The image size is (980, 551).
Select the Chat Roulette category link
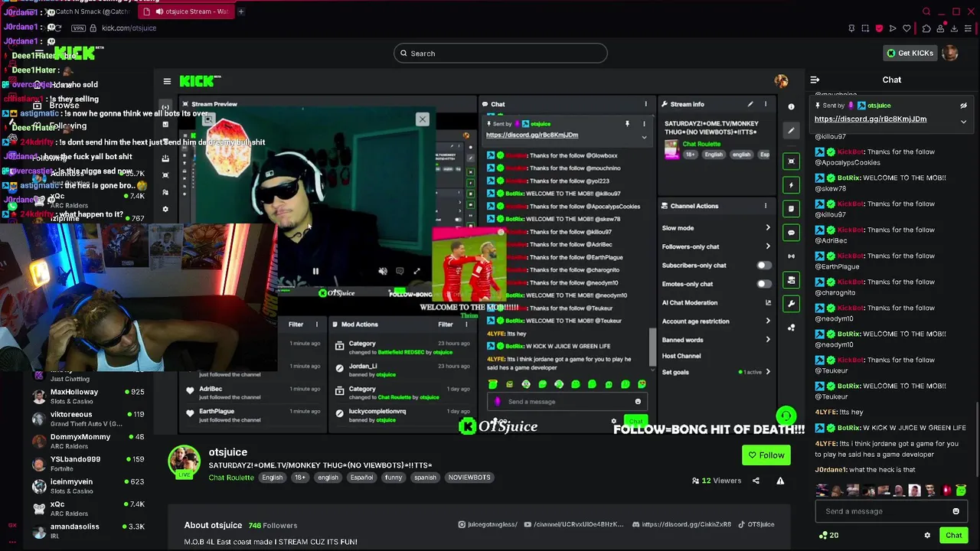231,478
